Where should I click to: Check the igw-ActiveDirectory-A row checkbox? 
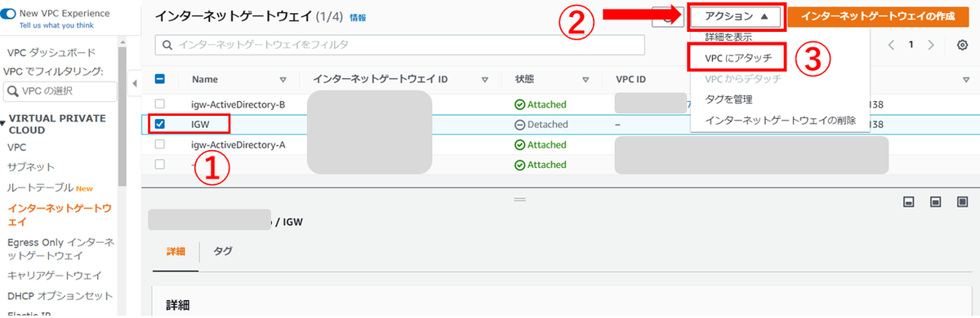(x=160, y=144)
